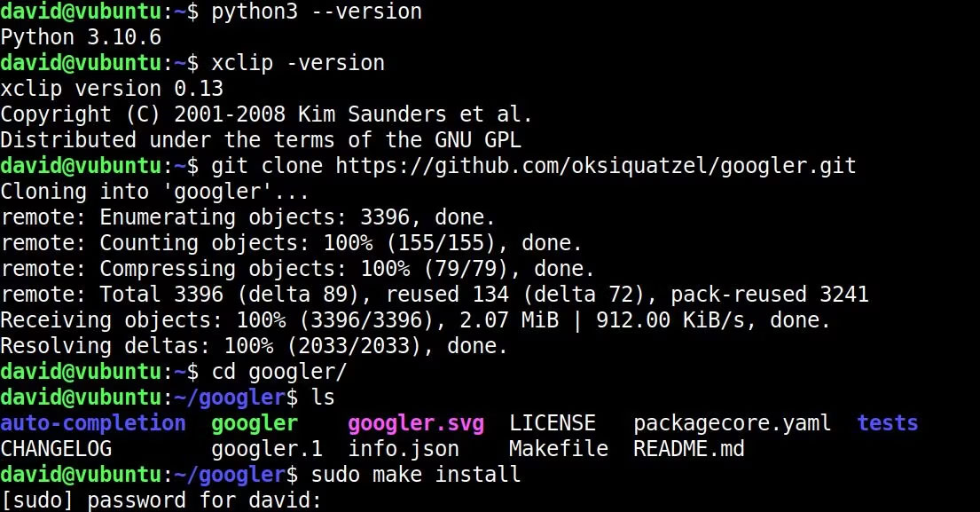
Task: Click the packagecore.yaml file name
Action: pos(732,423)
